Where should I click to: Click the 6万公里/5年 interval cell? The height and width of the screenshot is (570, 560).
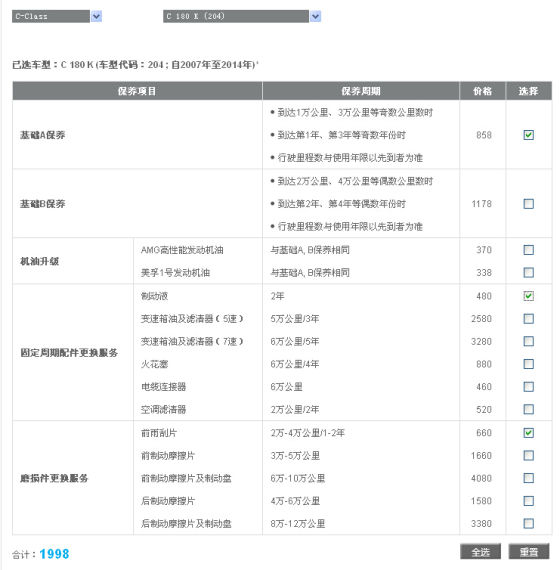tap(295, 342)
